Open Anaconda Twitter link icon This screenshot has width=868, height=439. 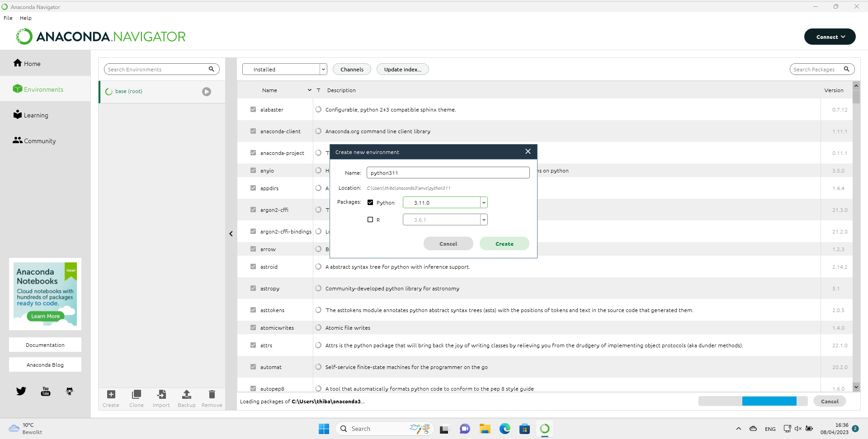pyautogui.click(x=21, y=391)
